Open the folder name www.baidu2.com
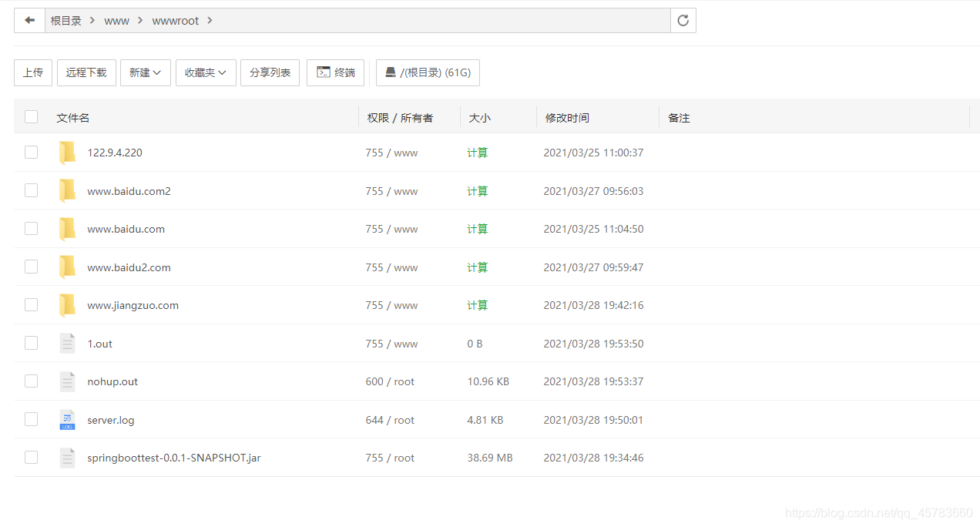This screenshot has height=527, width=980. pos(129,267)
